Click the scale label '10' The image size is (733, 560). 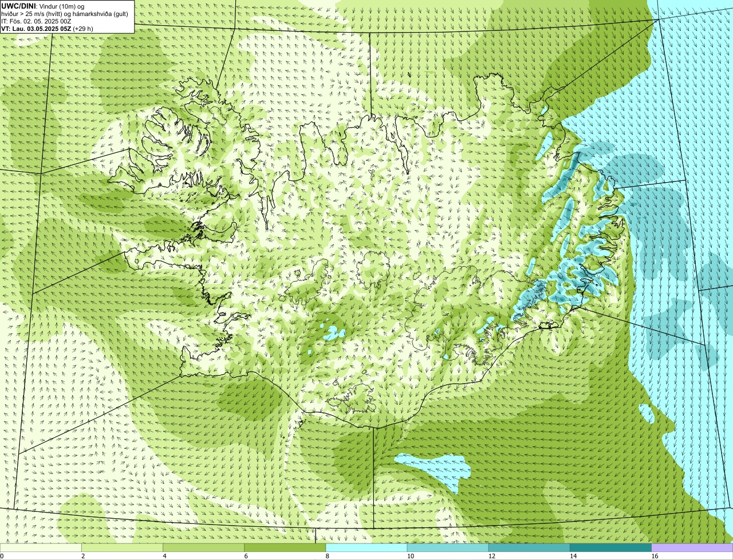(x=410, y=556)
